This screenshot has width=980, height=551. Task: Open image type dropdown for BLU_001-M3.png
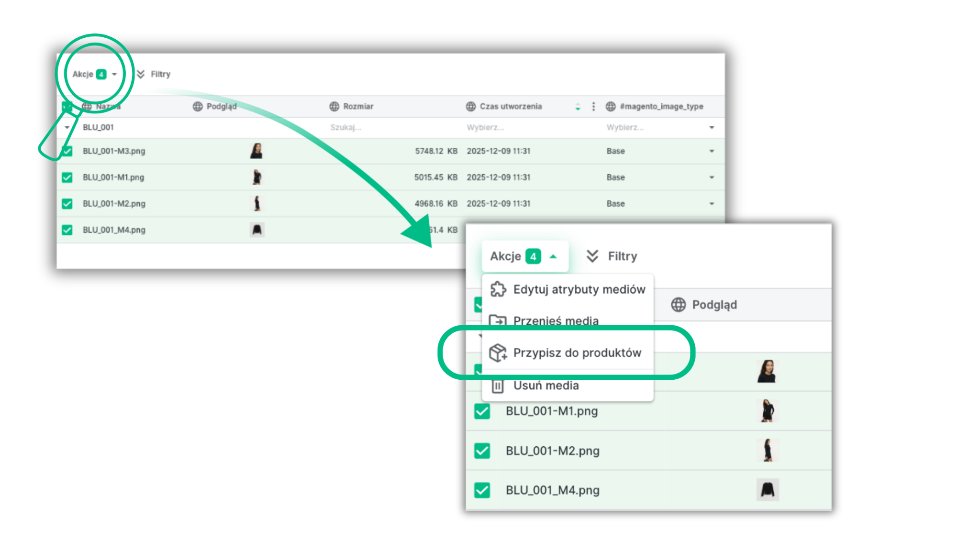click(712, 151)
